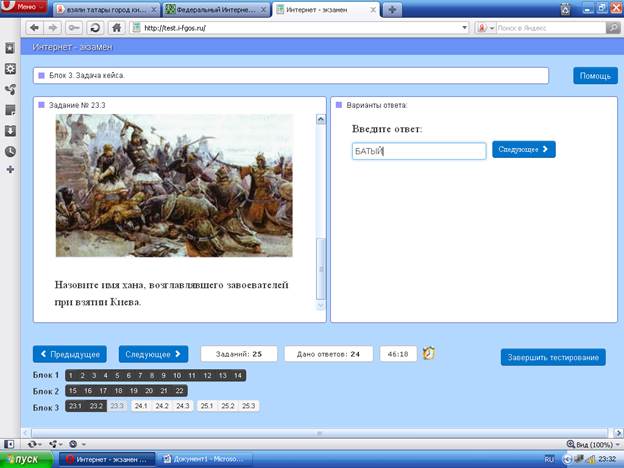624x468 pixels.
Task: Jump to question 22 in Блок 2
Action: pos(179,391)
